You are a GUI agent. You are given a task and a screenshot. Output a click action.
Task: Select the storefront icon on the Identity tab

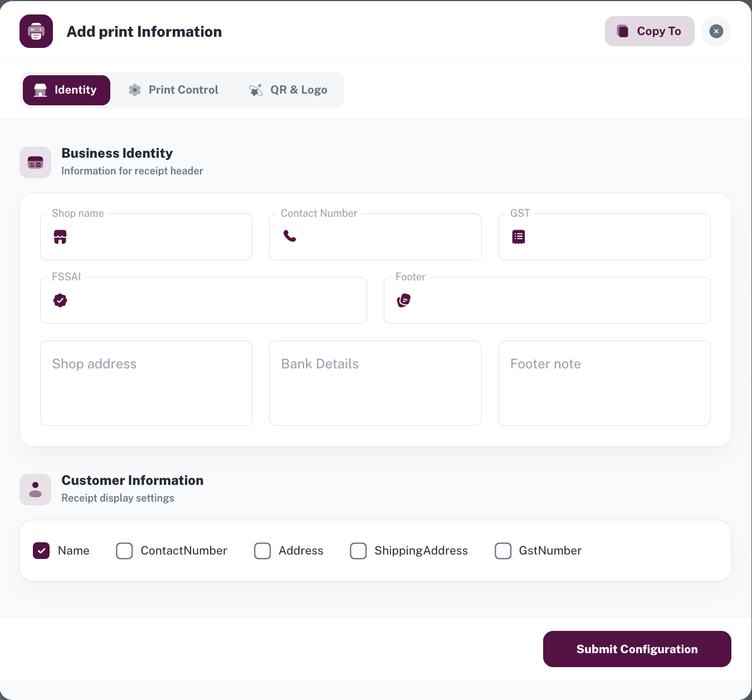[40, 90]
